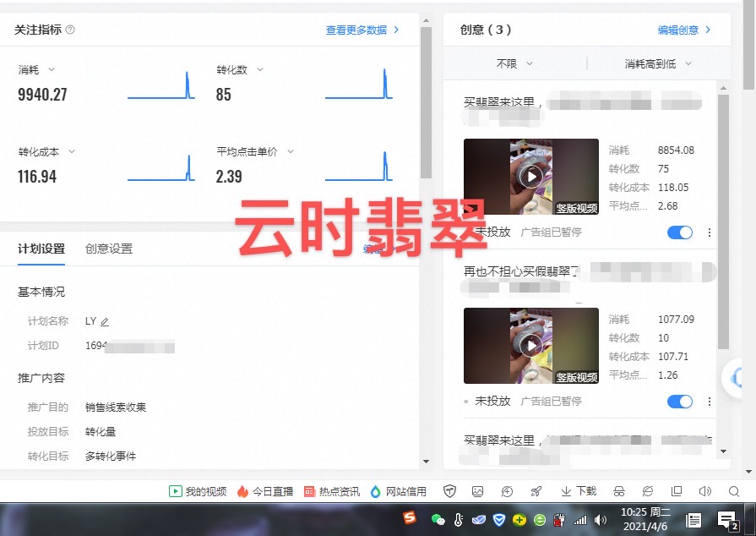Click the blue shield tray icon
This screenshot has height=536, width=756.
pyautogui.click(x=499, y=520)
